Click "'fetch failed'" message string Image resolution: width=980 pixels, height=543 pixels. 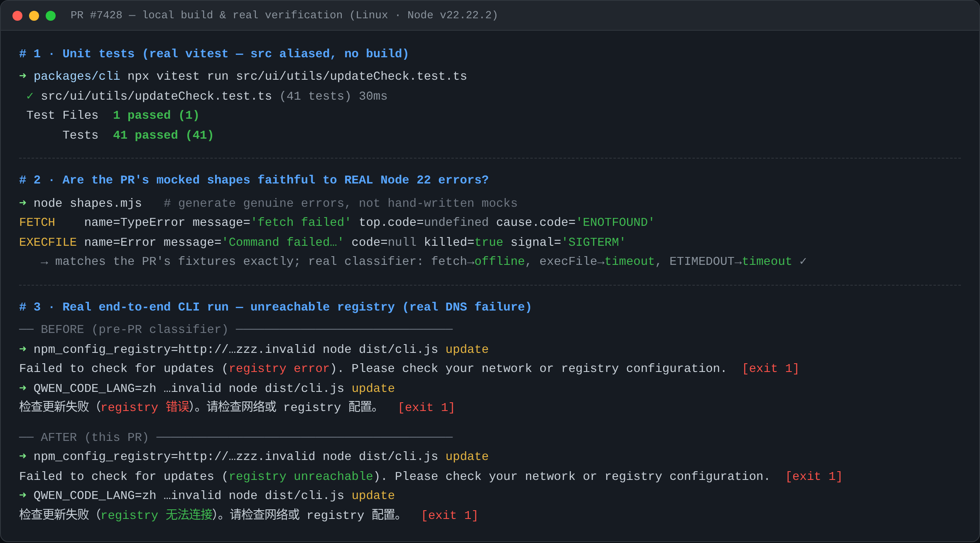click(301, 223)
